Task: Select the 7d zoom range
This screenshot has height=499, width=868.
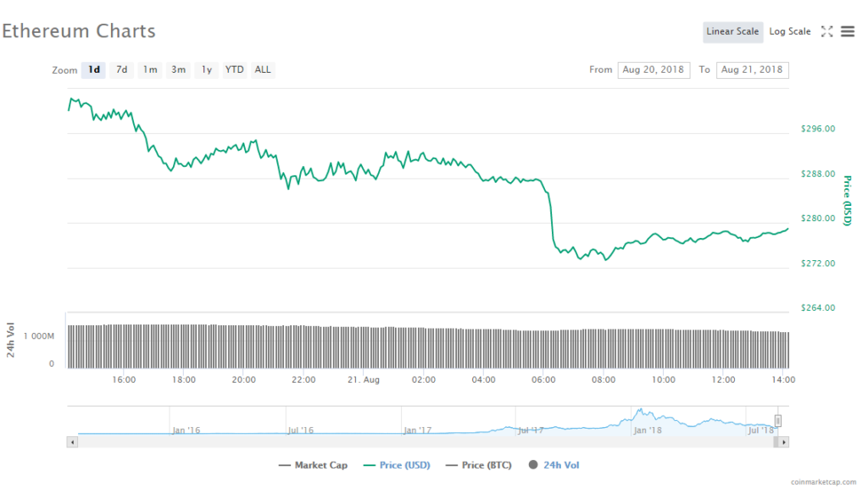Action: click(x=122, y=69)
